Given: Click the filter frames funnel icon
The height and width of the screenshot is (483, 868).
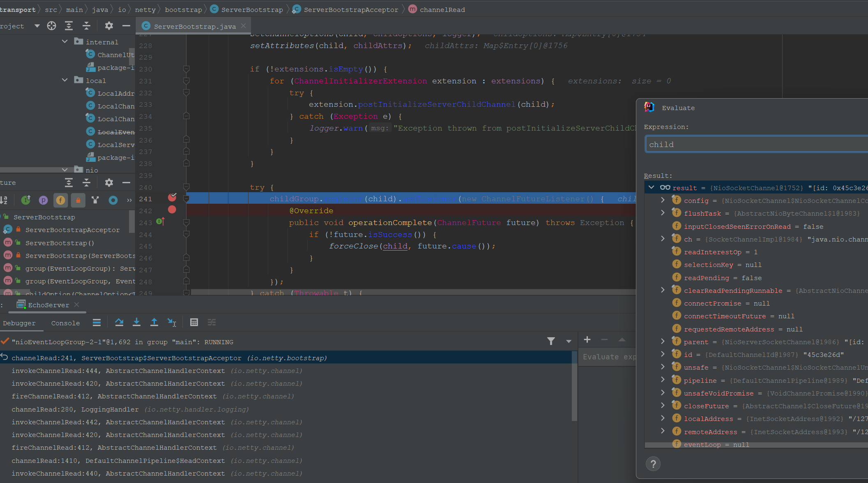Looking at the screenshot, I should click(551, 341).
